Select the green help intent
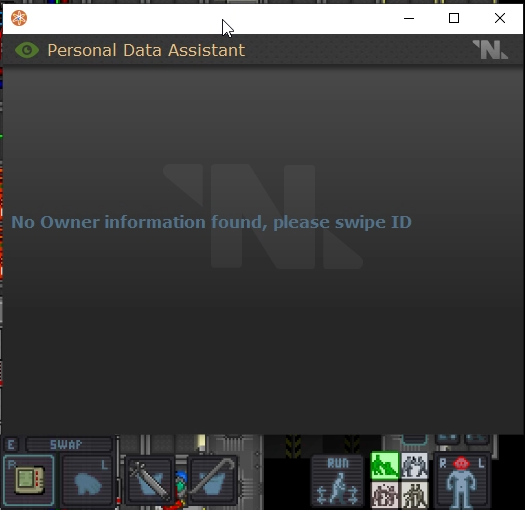 point(385,465)
